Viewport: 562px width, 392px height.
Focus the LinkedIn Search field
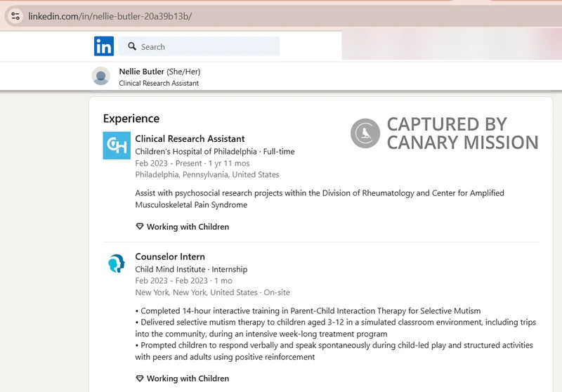click(199, 46)
